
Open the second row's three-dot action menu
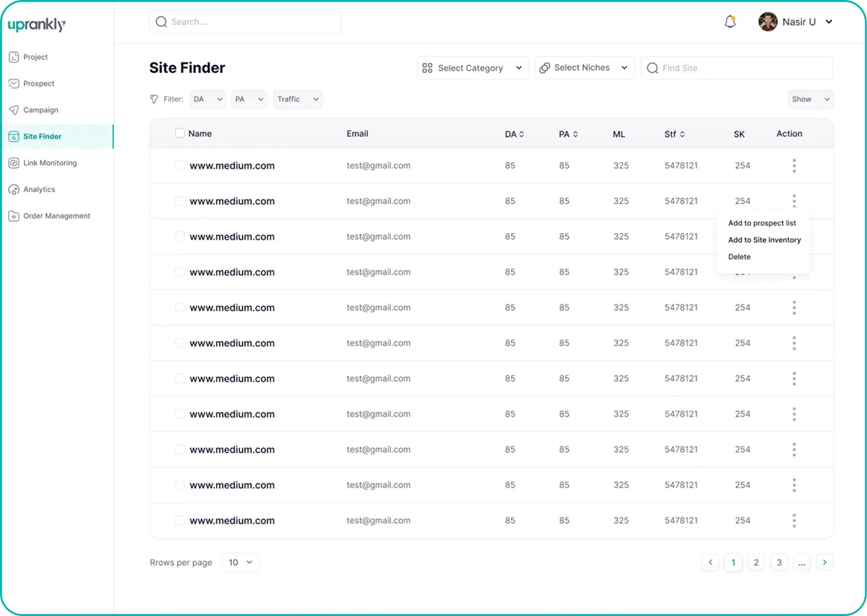pos(794,201)
